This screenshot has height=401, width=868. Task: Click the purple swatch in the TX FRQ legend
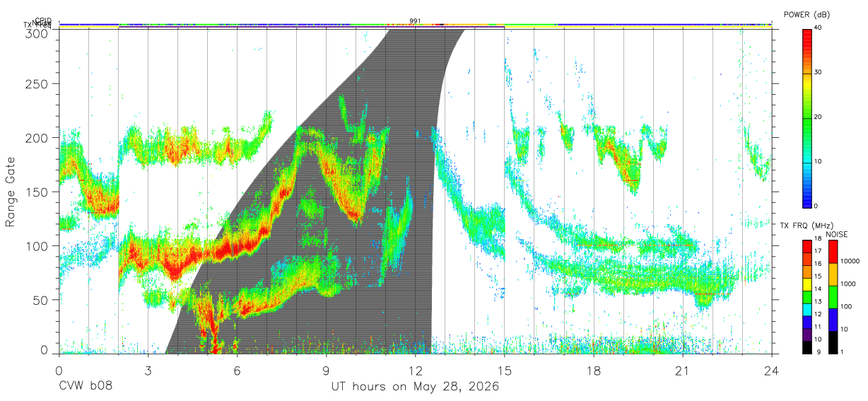807,334
